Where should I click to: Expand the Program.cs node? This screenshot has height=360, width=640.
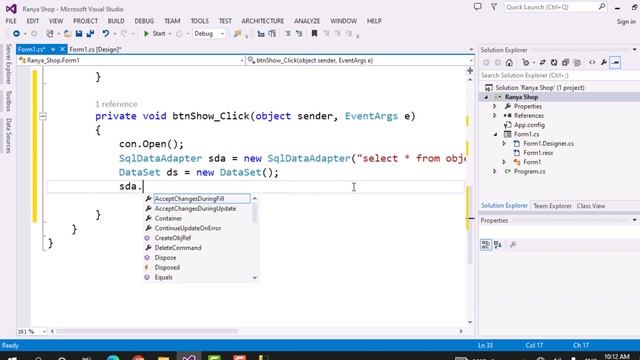(495, 172)
